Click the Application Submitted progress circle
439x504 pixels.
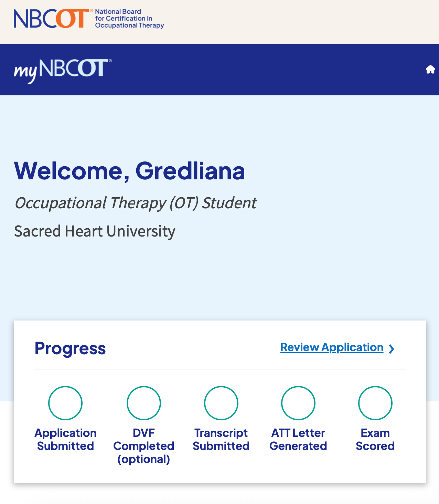65,403
